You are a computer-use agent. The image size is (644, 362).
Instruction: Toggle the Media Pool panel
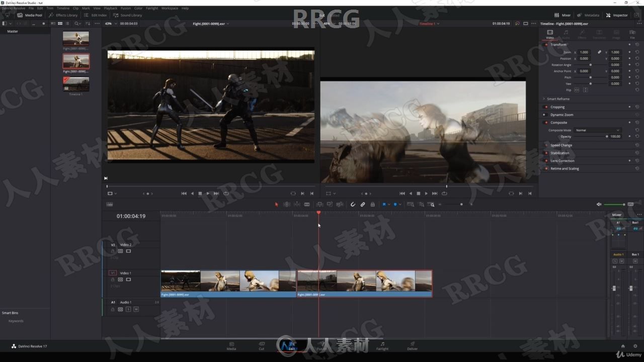point(30,15)
